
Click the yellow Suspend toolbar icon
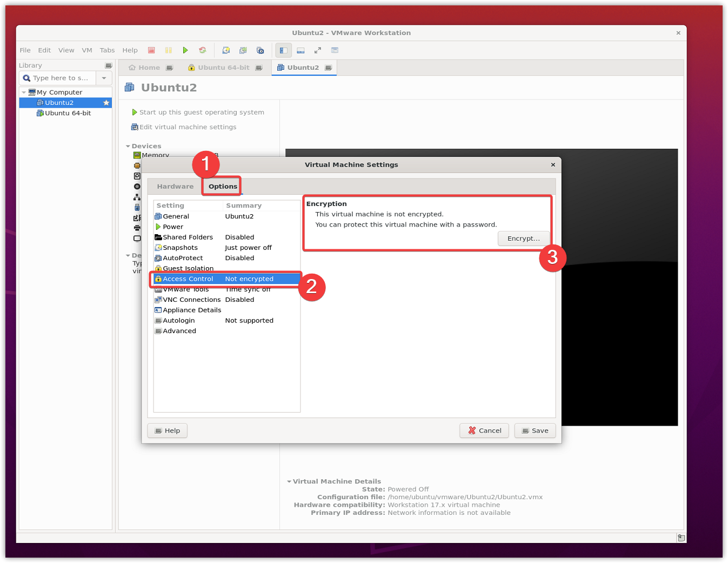click(169, 50)
